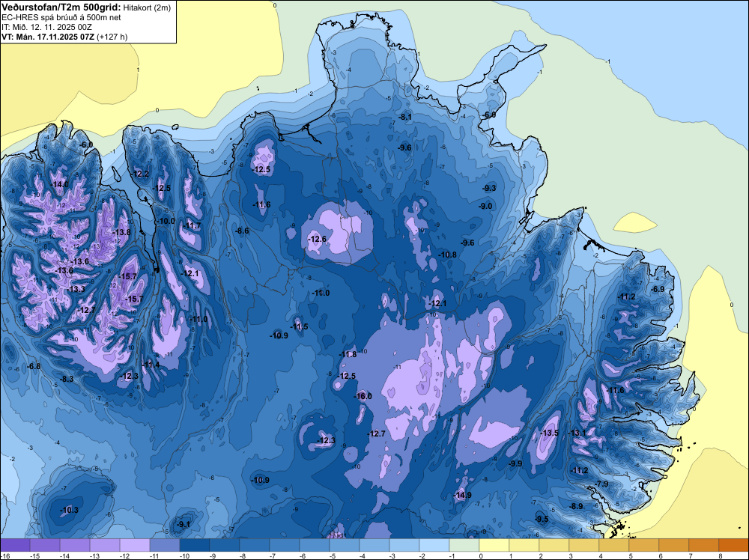The width and height of the screenshot is (749, 560).
Task: Pick the legend swatch between -16 and -15
Action: [x=15, y=545]
